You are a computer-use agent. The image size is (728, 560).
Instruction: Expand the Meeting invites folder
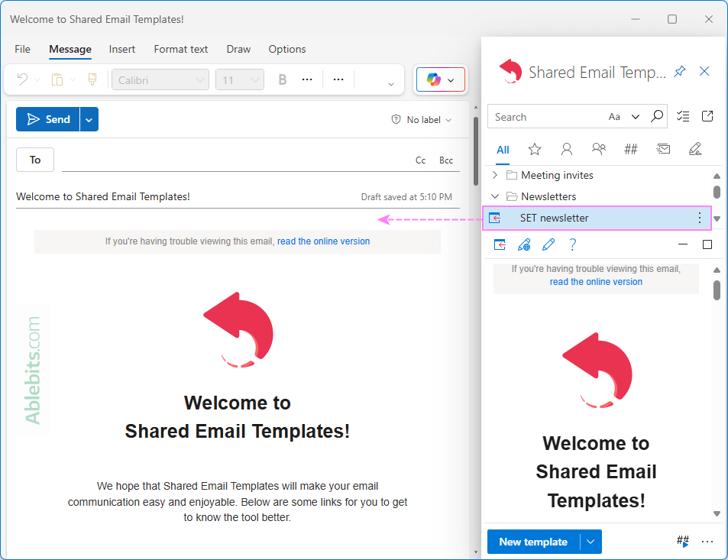click(x=494, y=175)
